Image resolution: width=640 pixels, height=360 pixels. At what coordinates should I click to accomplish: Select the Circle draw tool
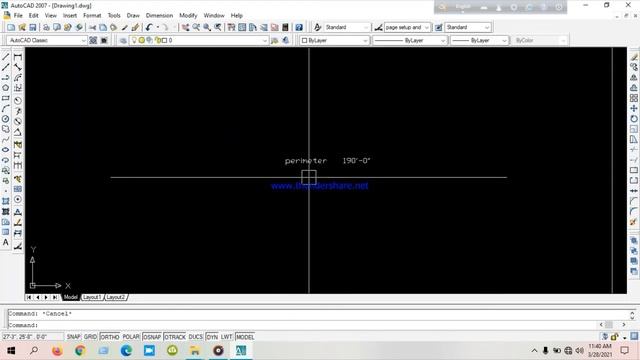(6, 119)
